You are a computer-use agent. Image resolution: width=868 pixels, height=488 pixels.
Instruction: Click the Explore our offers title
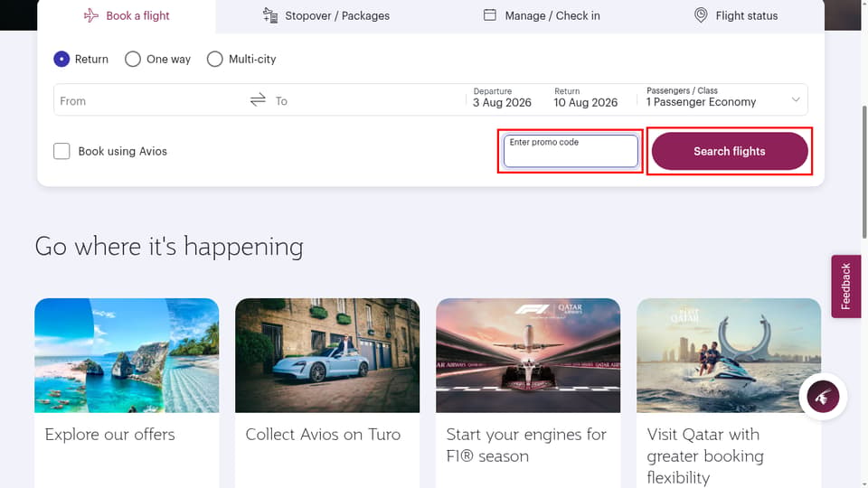pos(109,435)
